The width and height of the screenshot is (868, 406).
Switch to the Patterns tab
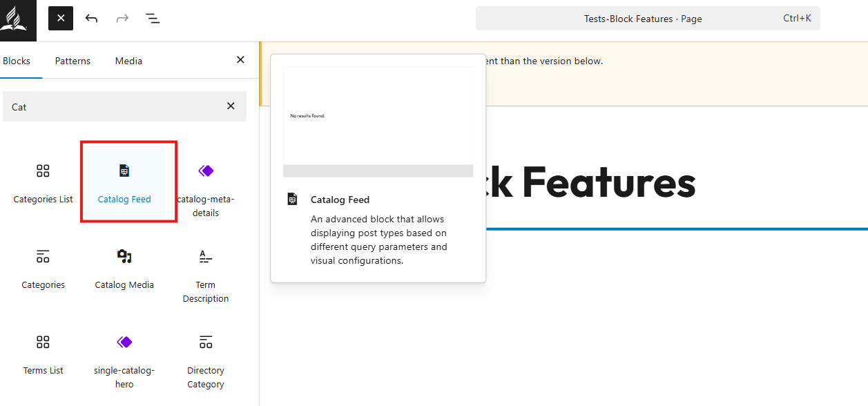click(x=73, y=61)
